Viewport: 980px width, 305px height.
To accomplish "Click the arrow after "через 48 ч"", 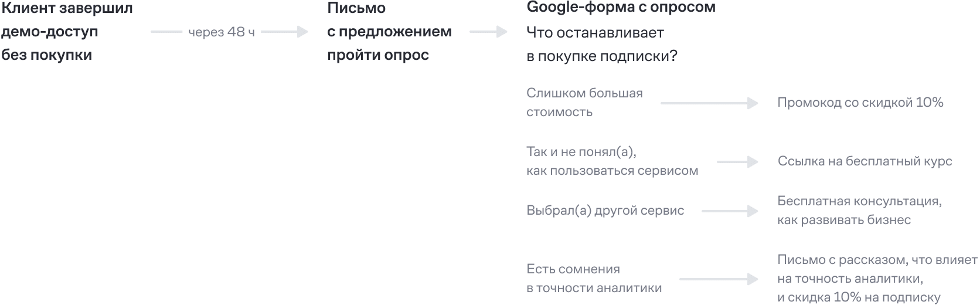I will [x=285, y=32].
